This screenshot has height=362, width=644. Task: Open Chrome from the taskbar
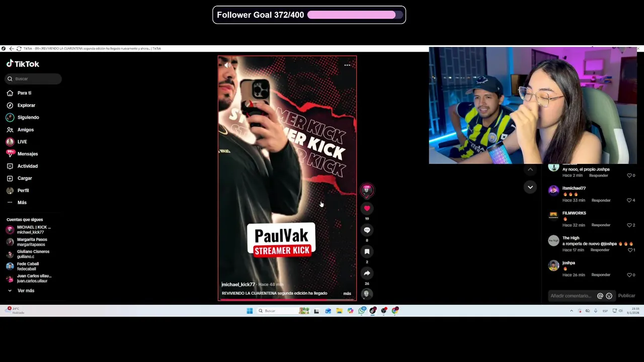tap(395, 311)
